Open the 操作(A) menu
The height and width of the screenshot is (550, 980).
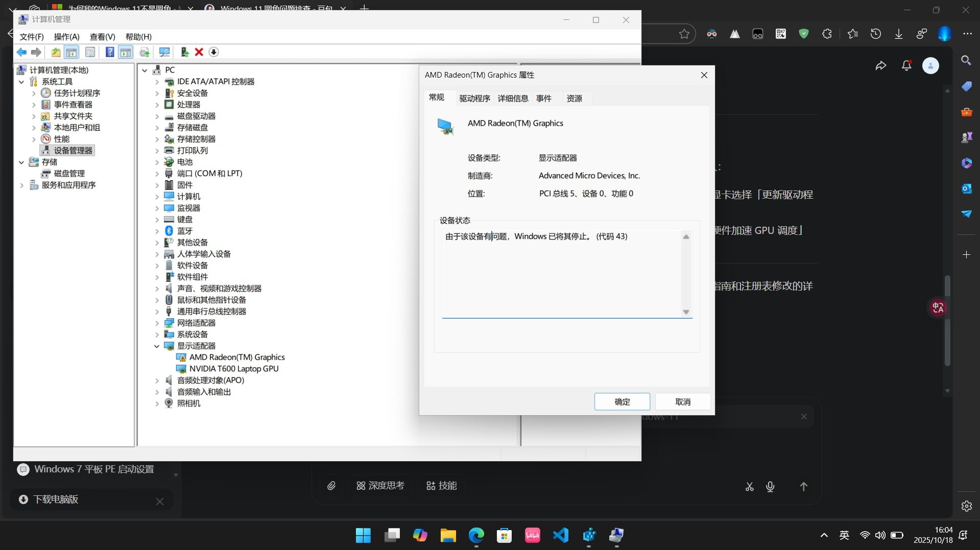coord(67,37)
